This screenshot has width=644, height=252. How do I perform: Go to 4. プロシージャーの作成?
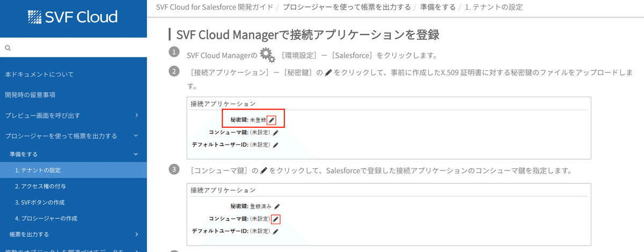tap(46, 218)
